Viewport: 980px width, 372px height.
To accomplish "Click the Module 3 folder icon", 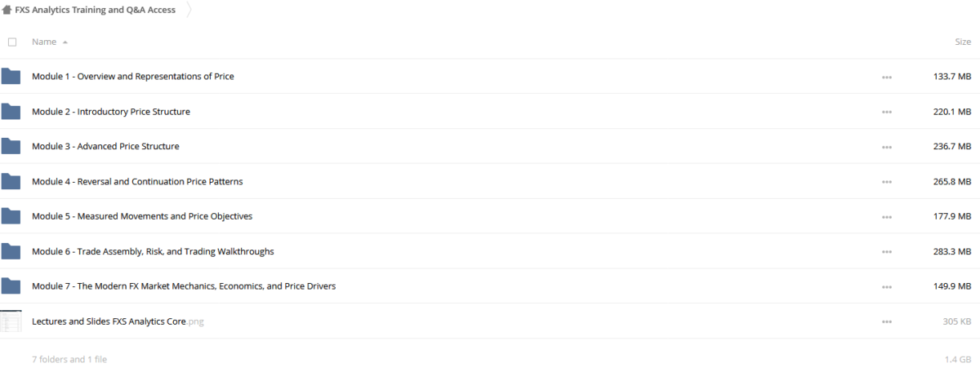I will coord(11,147).
